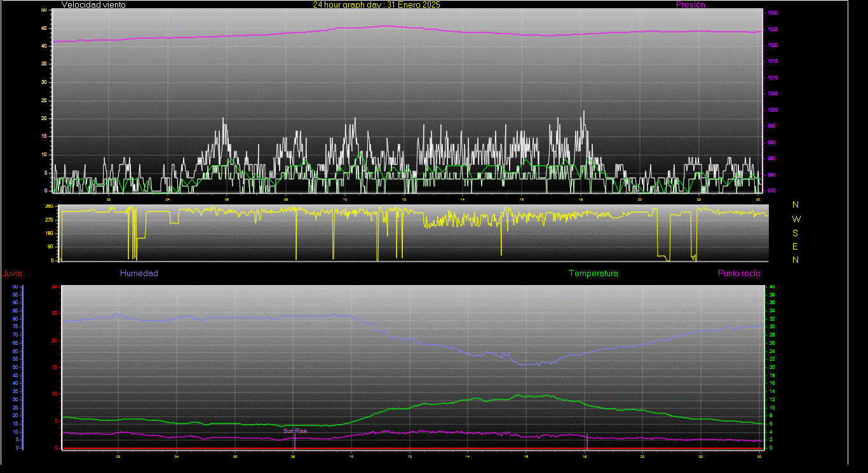Click the "N" compass letter below "E"
Screen dimensions: 868x473
[796, 259]
